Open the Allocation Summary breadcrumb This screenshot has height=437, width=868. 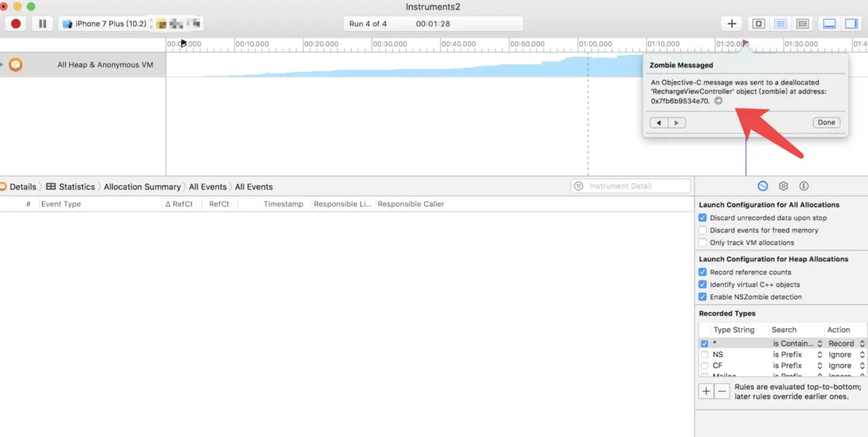(x=142, y=187)
